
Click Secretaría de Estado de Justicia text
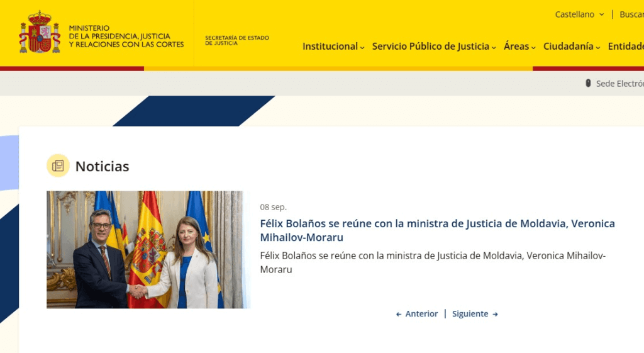237,40
